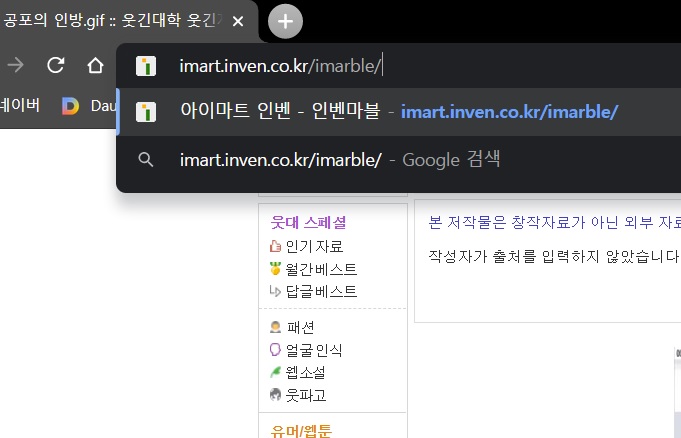
Task: Click the reply arrow icon beside 답글베스트
Action: coord(275,291)
